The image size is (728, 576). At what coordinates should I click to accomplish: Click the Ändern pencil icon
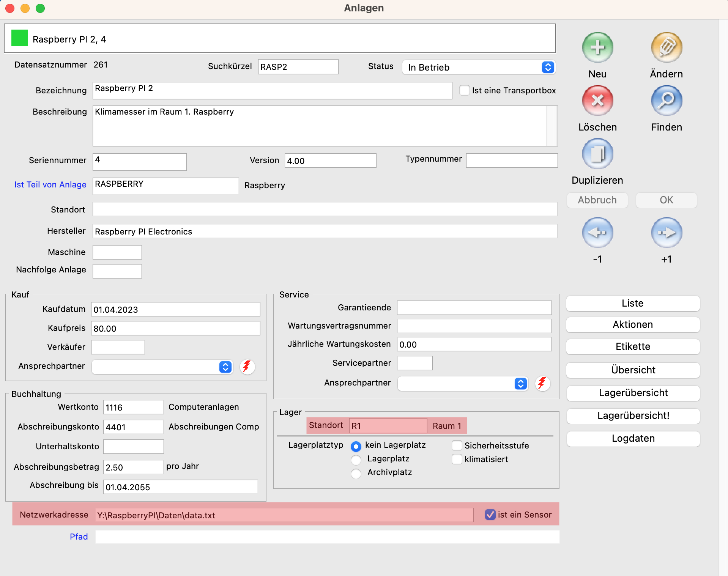pos(666,48)
